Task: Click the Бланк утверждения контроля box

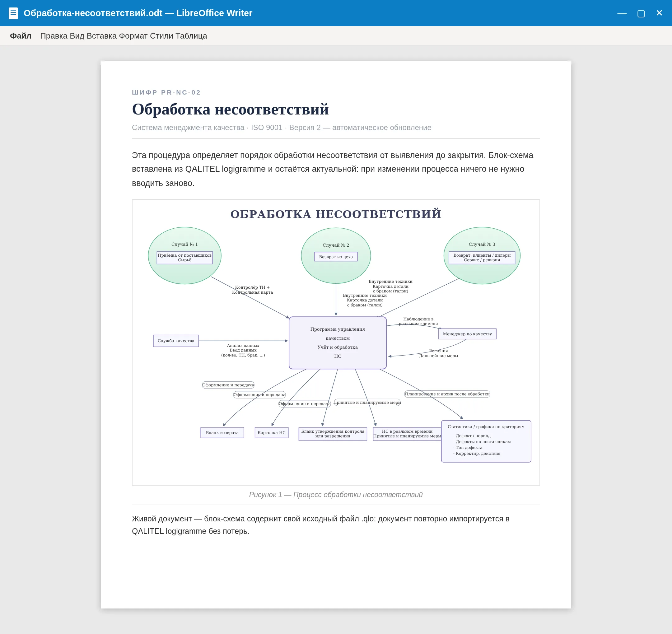Action: [333, 434]
